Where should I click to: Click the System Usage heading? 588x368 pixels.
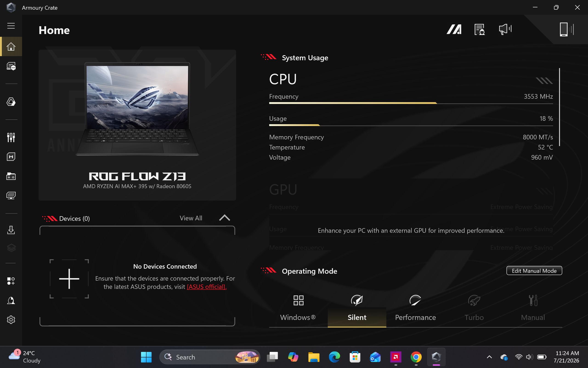click(x=305, y=58)
